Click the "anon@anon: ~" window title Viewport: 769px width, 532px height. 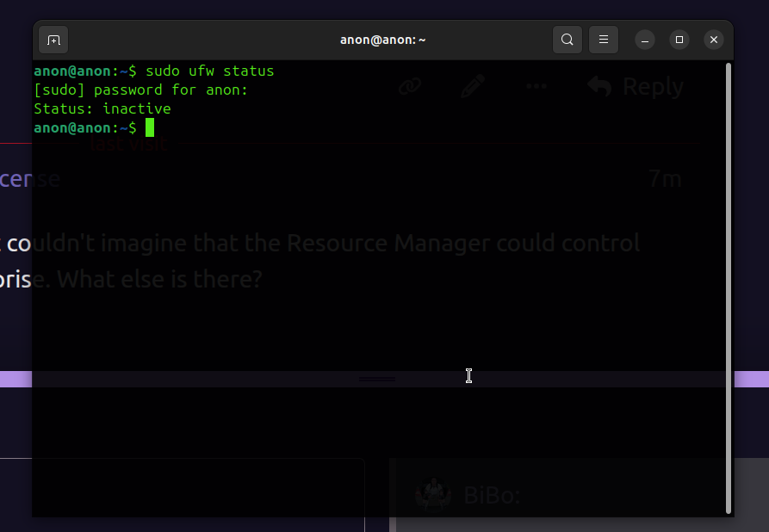point(383,40)
